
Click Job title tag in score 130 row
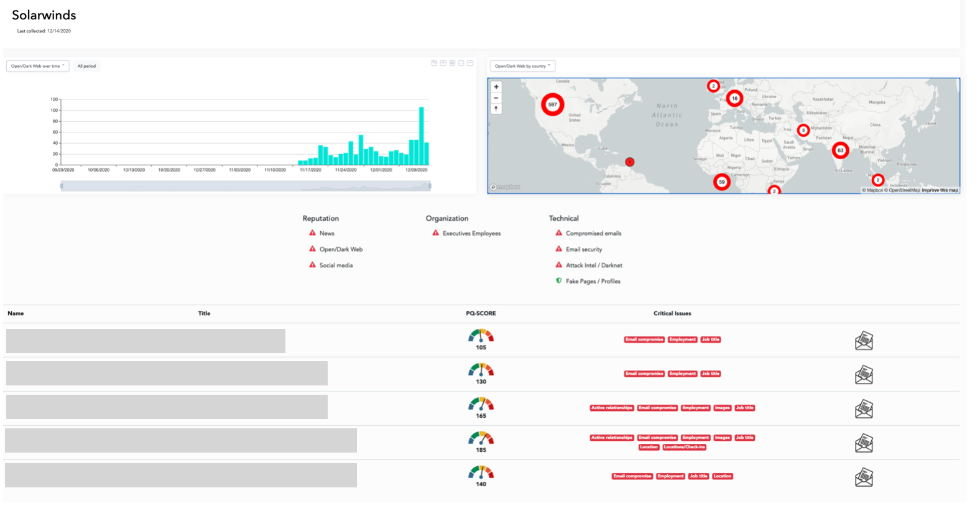pos(711,374)
